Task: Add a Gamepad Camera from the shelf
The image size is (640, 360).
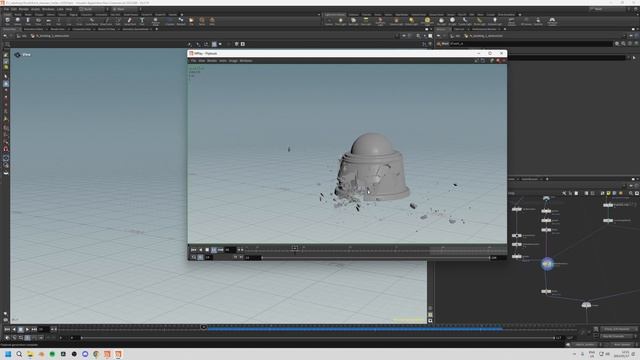Action: [x=552, y=21]
